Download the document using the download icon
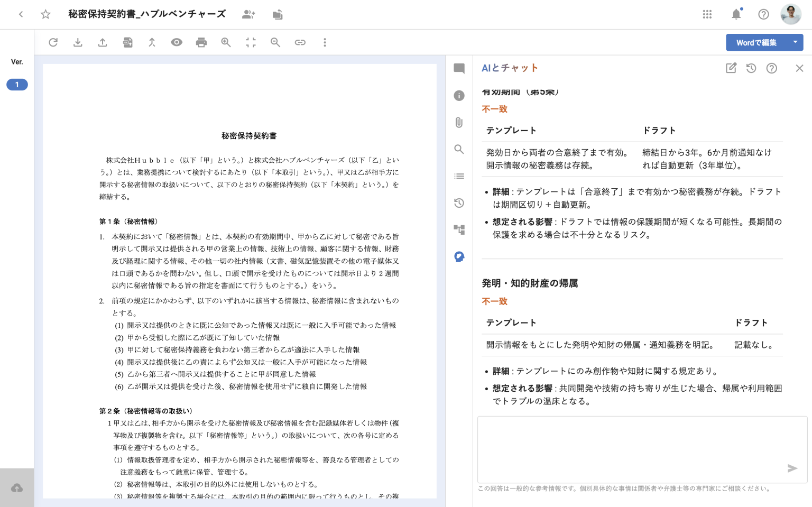The width and height of the screenshot is (812, 507). point(78,42)
